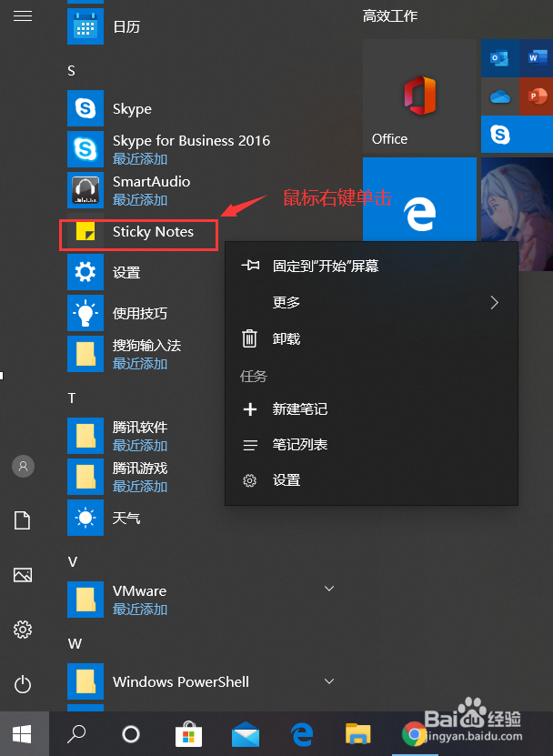Click the T letter group header
The height and width of the screenshot is (756, 553).
tap(72, 398)
